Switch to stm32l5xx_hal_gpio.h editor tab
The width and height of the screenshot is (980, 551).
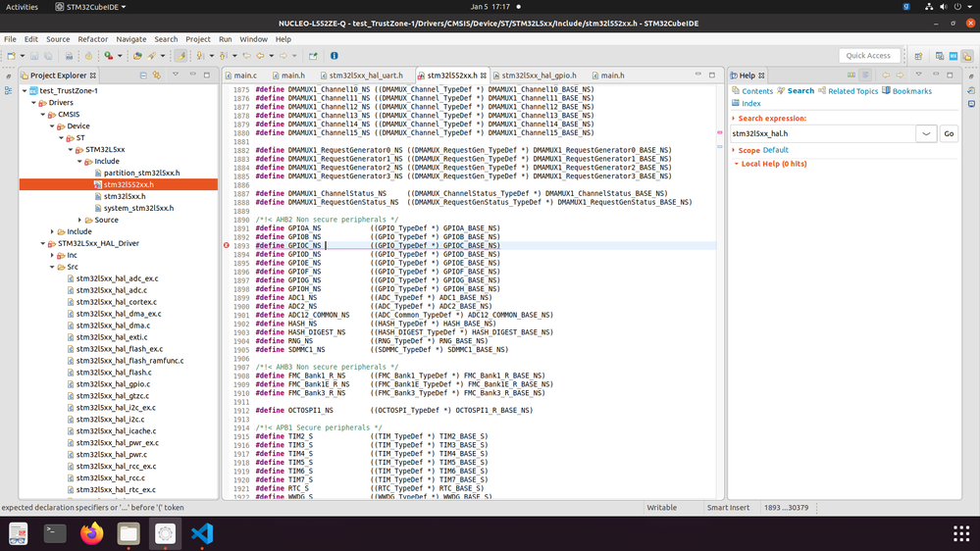click(539, 75)
